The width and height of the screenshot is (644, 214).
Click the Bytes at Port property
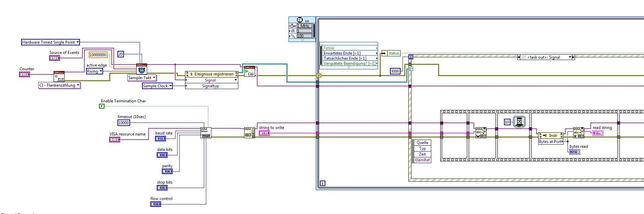550,142
